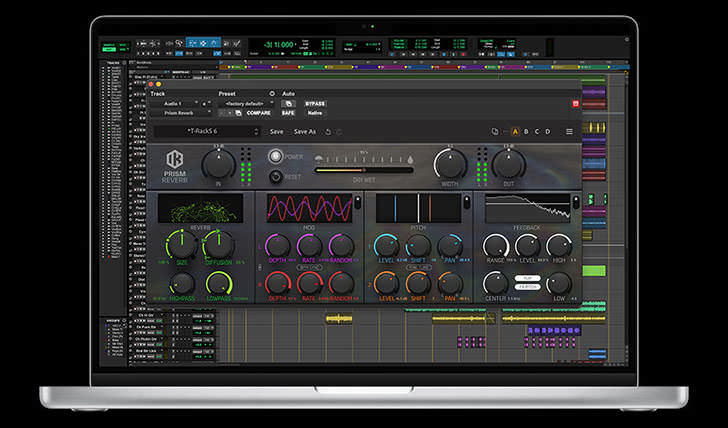Click the purple MOD L RANDOM knob

(341, 246)
